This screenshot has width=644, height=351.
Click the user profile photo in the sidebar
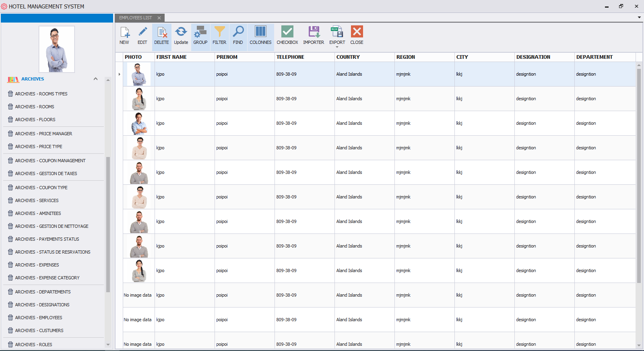[57, 49]
